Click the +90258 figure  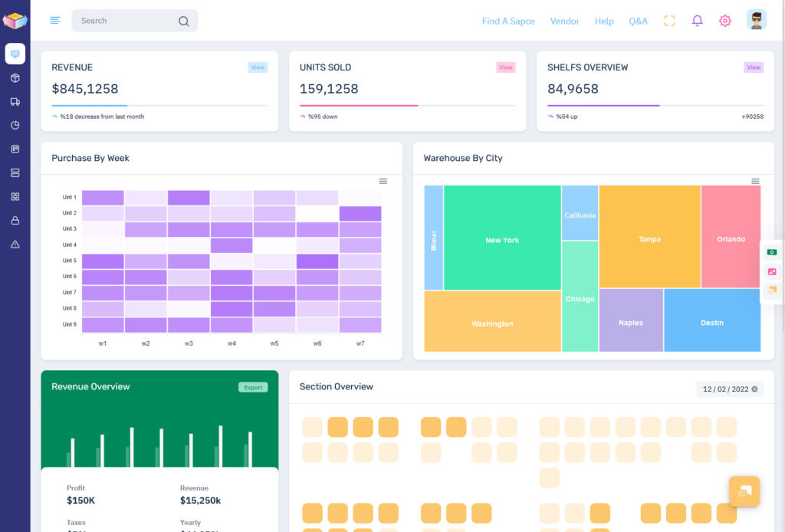coord(753,117)
